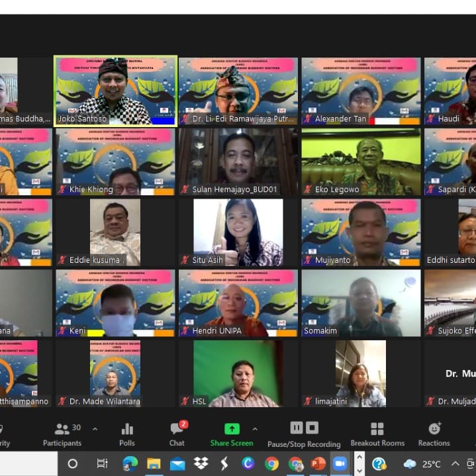Viewport: 476px width, 476px height.
Task: Select Alexander Tan's video tile
Action: point(361,91)
